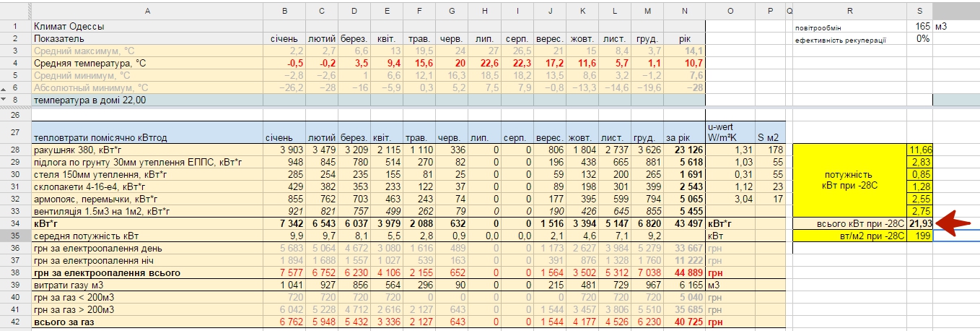Screen dimensions: 980x331
Task: Click the recuperation efficiency 0% cell
Action: [919, 39]
